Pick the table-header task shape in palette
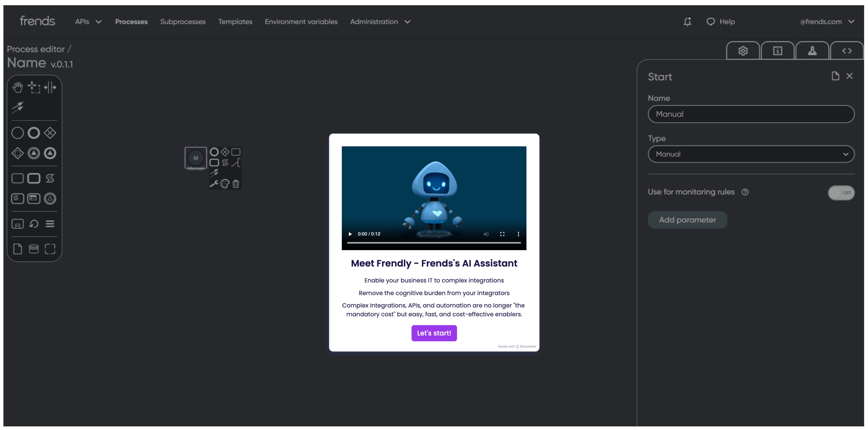The height and width of the screenshot is (430, 868). tap(34, 199)
